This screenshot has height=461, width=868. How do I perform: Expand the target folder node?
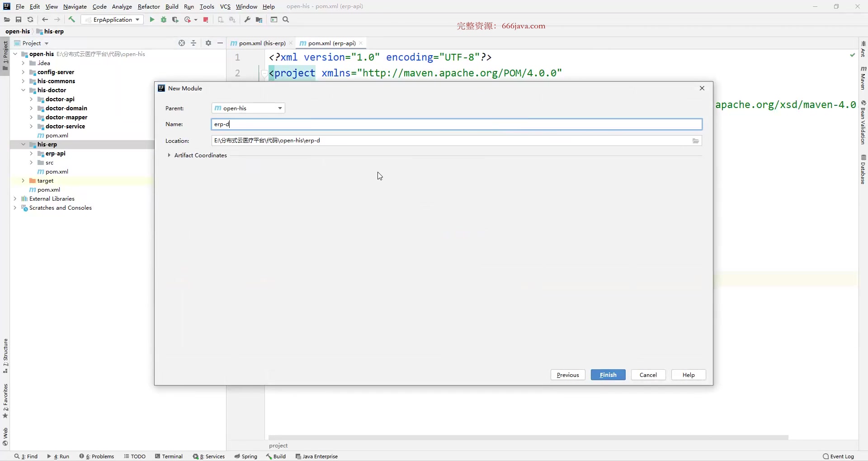[23, 180]
